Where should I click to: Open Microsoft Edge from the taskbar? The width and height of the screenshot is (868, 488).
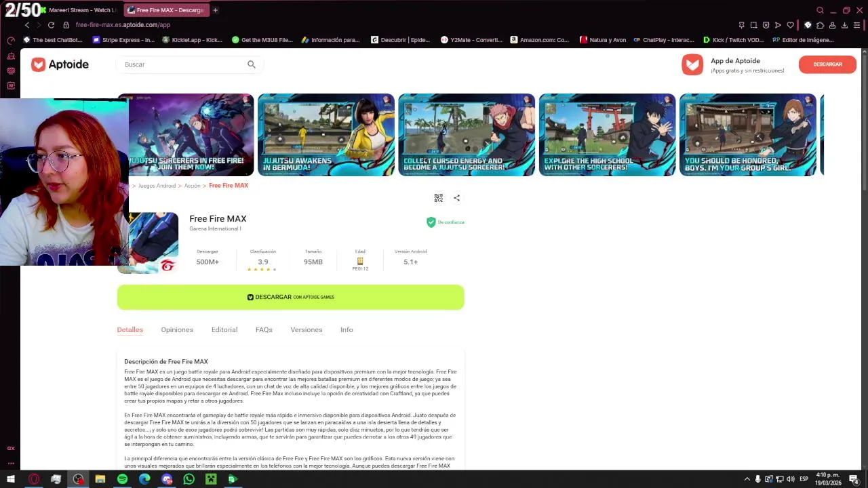(x=144, y=479)
